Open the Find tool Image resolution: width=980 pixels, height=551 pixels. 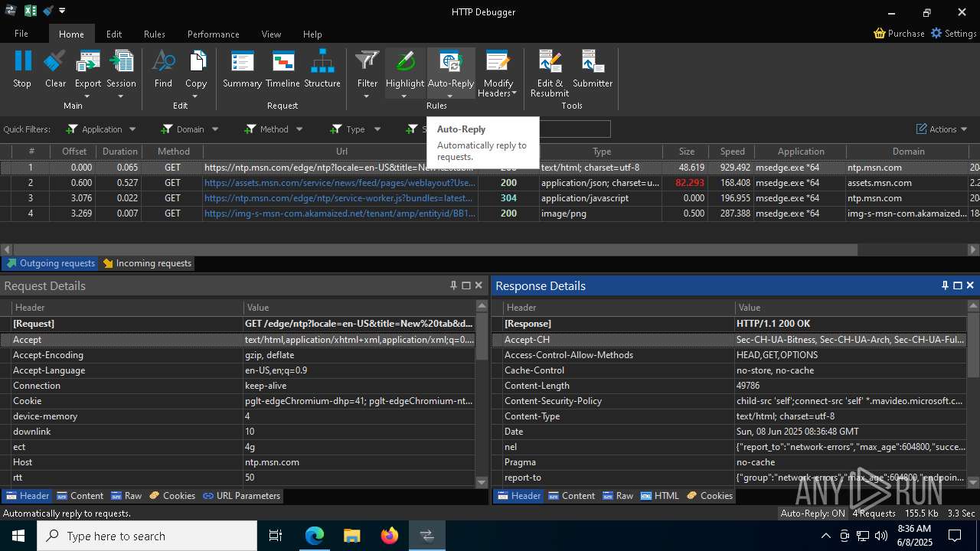point(163,69)
